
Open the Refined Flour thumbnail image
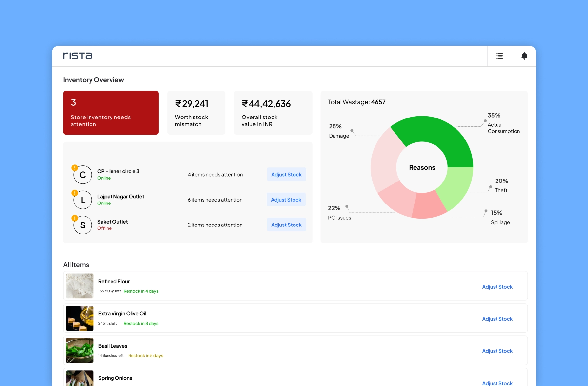pyautogui.click(x=80, y=286)
